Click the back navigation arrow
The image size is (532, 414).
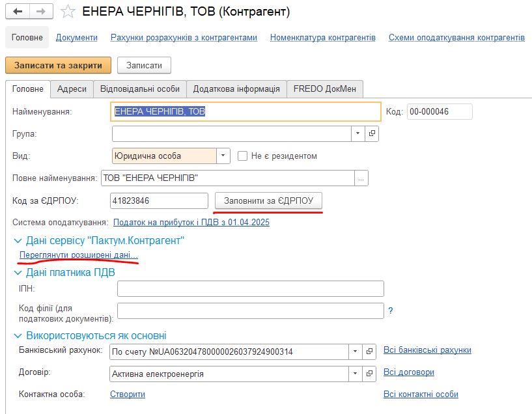click(x=18, y=12)
